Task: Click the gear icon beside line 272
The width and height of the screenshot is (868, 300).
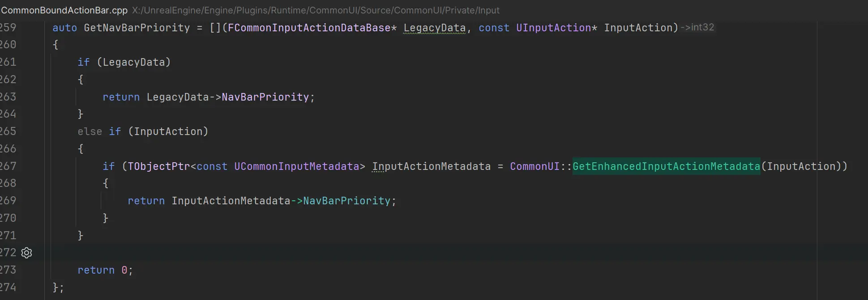Action: (x=26, y=253)
